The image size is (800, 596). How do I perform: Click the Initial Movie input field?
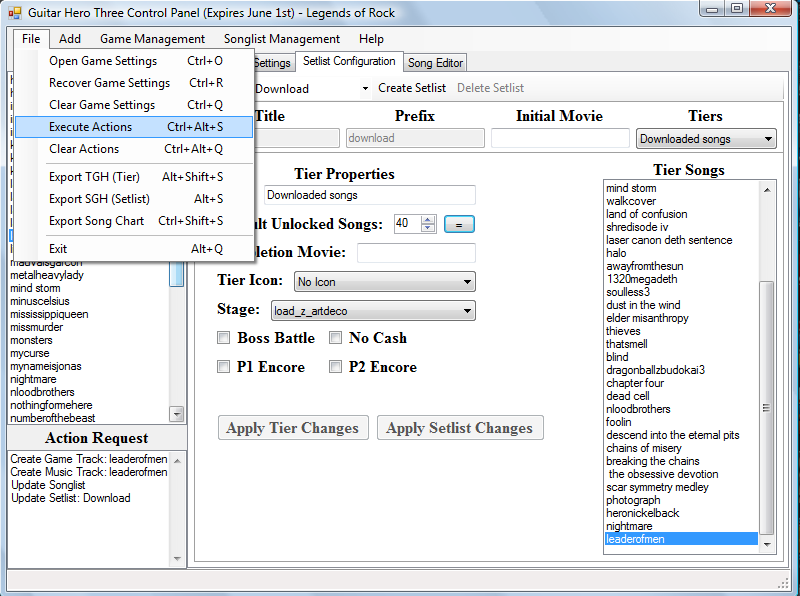560,138
